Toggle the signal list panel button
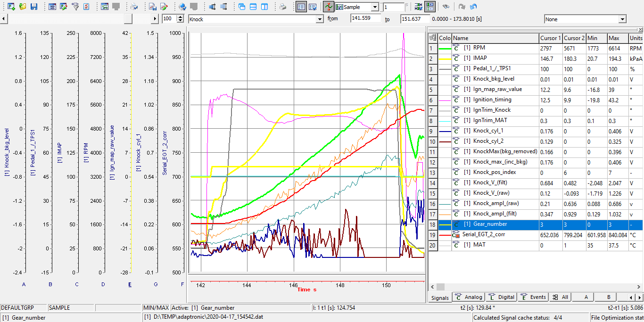This screenshot has height=322, width=644. click(x=301, y=7)
